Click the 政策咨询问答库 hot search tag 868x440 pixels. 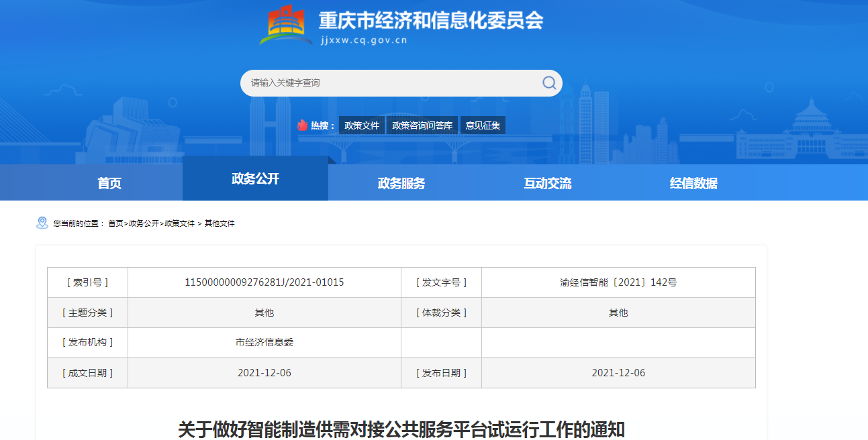(x=422, y=125)
